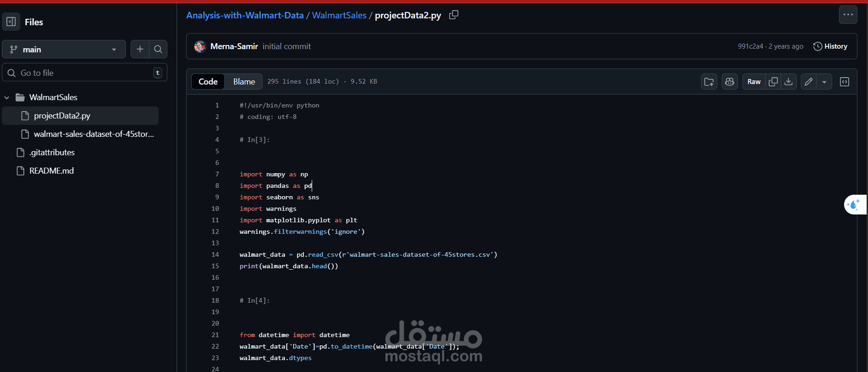Click the '# In[3]:' comment line
Viewport: 868px width, 372px height.
255,140
